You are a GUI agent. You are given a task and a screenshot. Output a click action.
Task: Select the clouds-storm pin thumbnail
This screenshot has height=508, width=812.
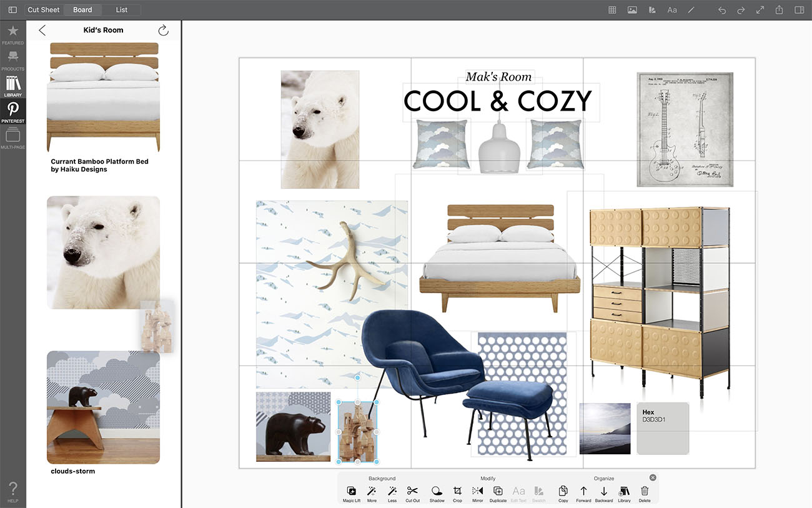[103, 407]
